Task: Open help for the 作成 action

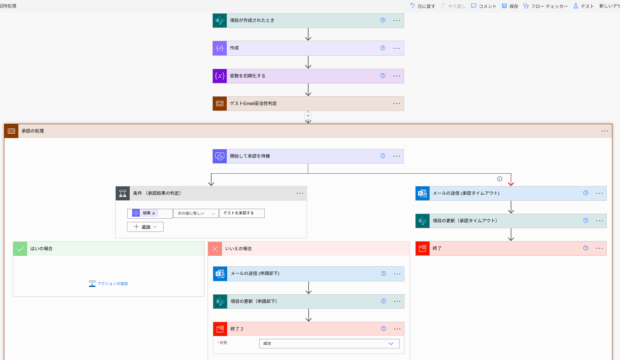Action: pos(383,48)
